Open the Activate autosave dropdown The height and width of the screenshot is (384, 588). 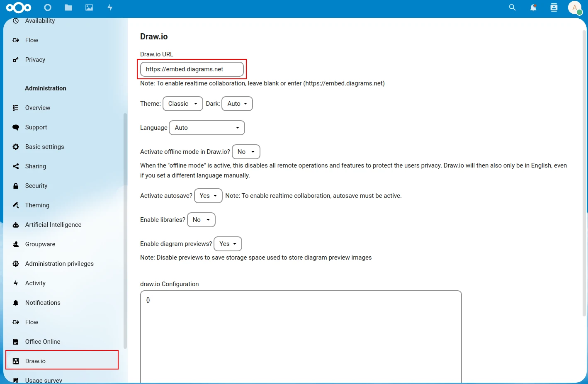click(x=209, y=196)
